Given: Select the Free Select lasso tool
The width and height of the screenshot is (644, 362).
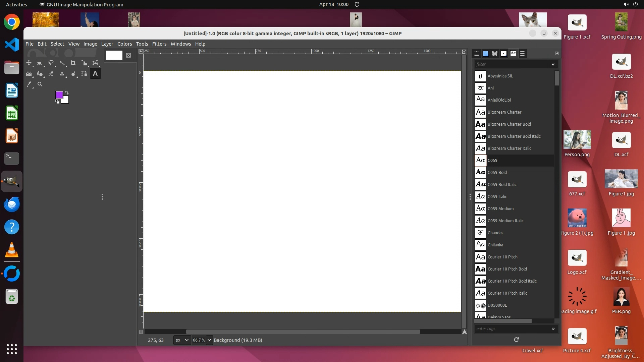Looking at the screenshot, I should (x=51, y=63).
